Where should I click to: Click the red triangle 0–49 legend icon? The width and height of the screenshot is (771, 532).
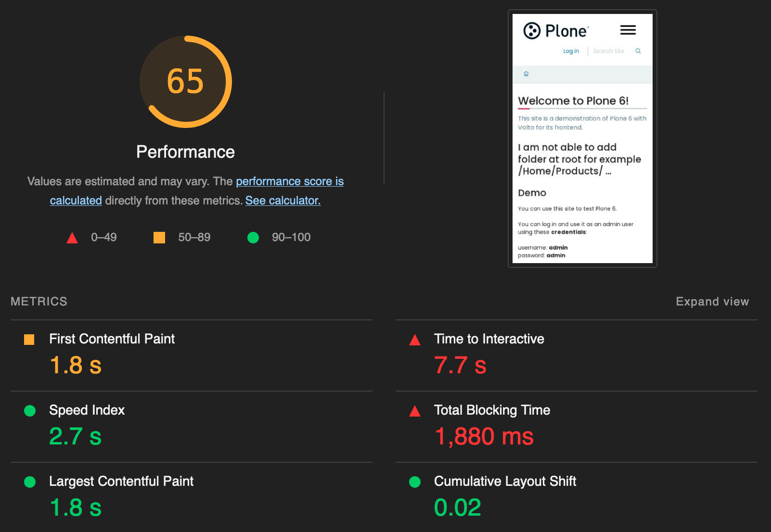pyautogui.click(x=72, y=238)
